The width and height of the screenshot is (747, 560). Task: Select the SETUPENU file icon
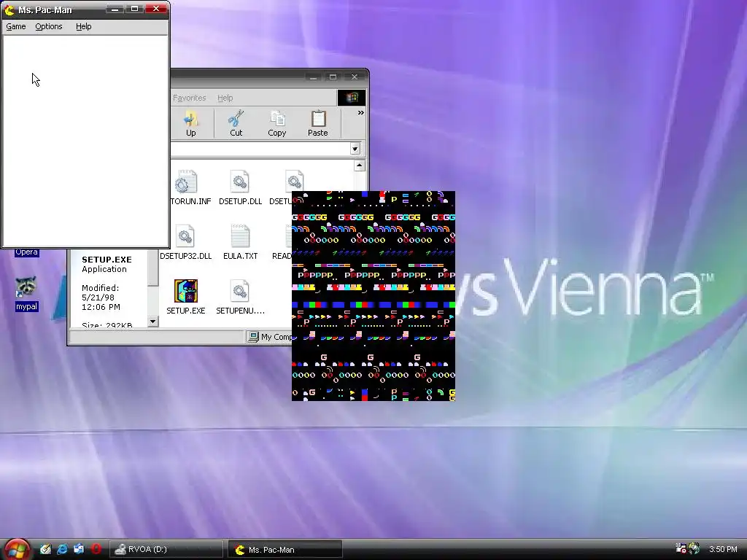tap(240, 291)
